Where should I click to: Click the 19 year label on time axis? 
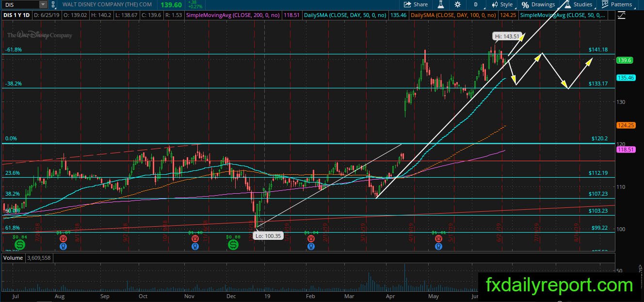click(267, 296)
